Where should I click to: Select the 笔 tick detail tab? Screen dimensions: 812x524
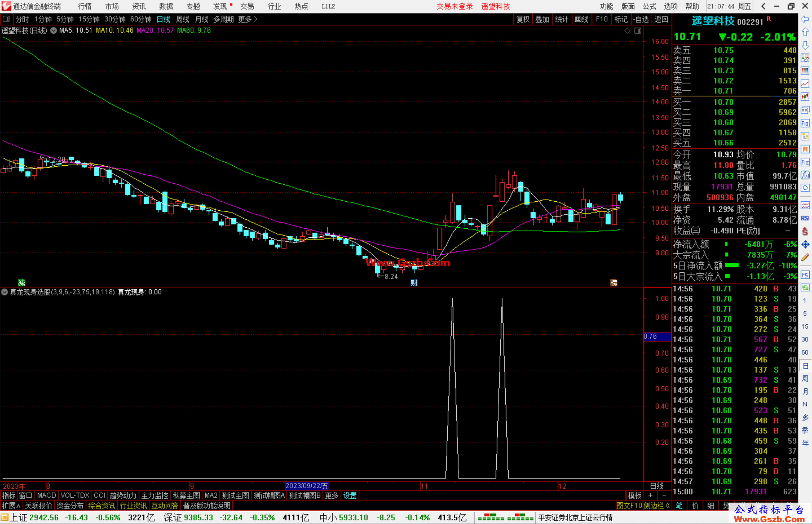[x=679, y=506]
